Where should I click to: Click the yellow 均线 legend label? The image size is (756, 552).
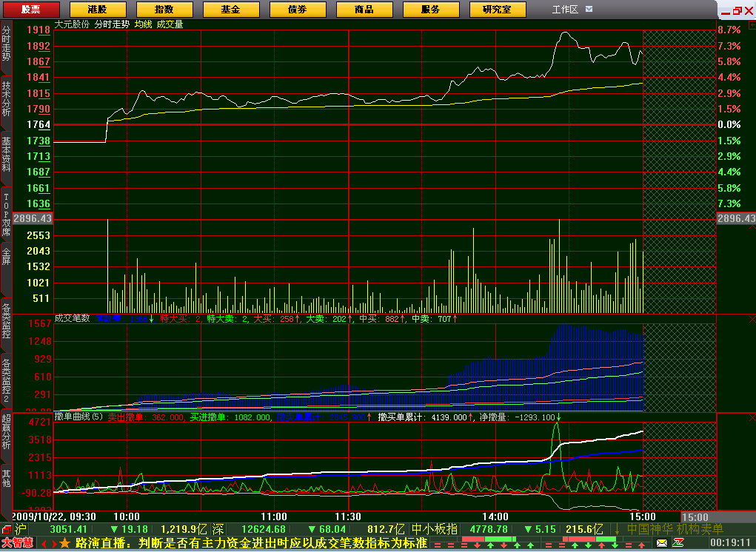point(143,24)
